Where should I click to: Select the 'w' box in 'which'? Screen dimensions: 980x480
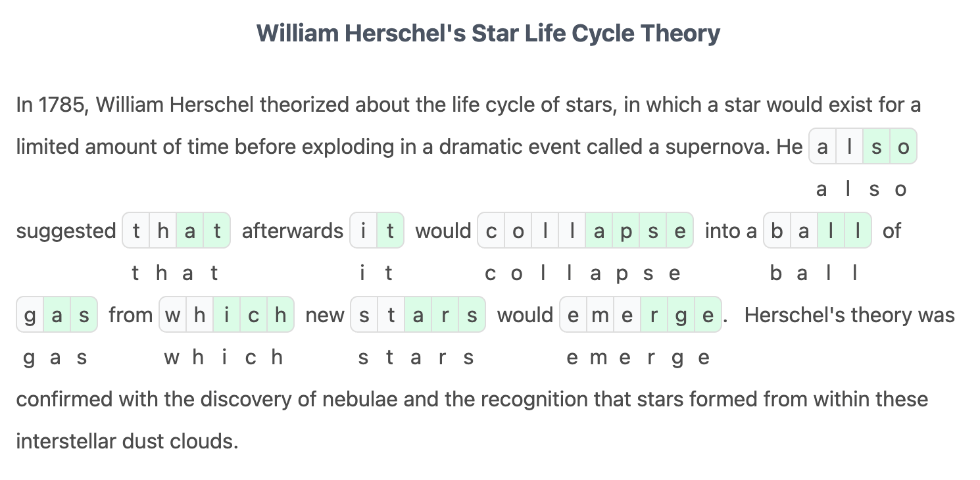point(172,315)
